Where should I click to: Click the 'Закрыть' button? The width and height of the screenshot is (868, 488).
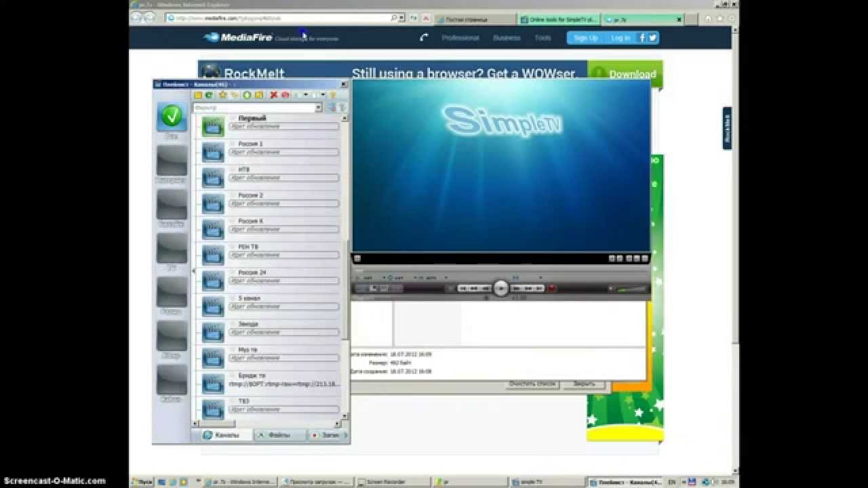(584, 384)
